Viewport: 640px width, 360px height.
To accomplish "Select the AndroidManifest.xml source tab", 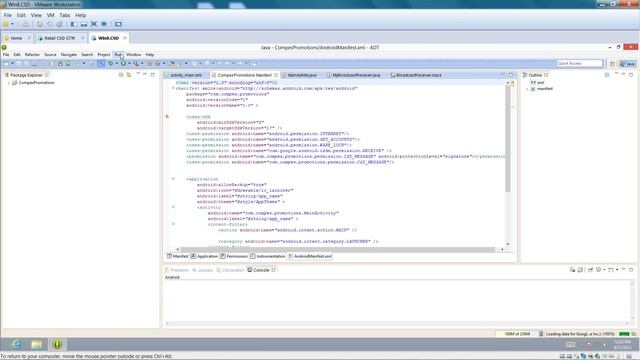I will pos(310,256).
